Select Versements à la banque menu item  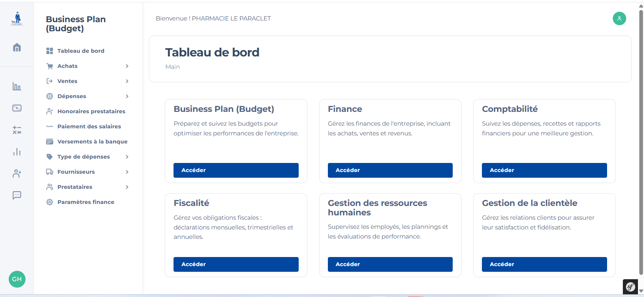(92, 141)
